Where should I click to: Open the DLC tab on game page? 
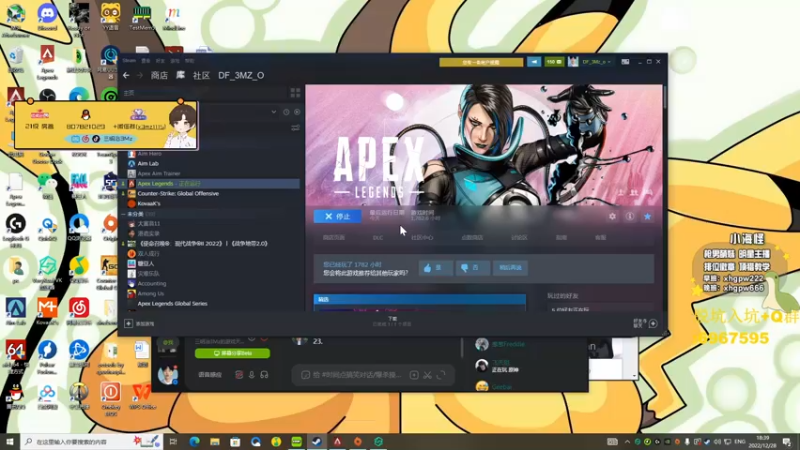tap(378, 238)
